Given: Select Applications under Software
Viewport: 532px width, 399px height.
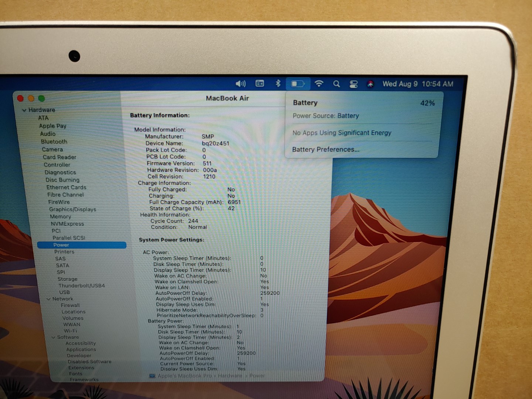Looking at the screenshot, I should pos(81,349).
